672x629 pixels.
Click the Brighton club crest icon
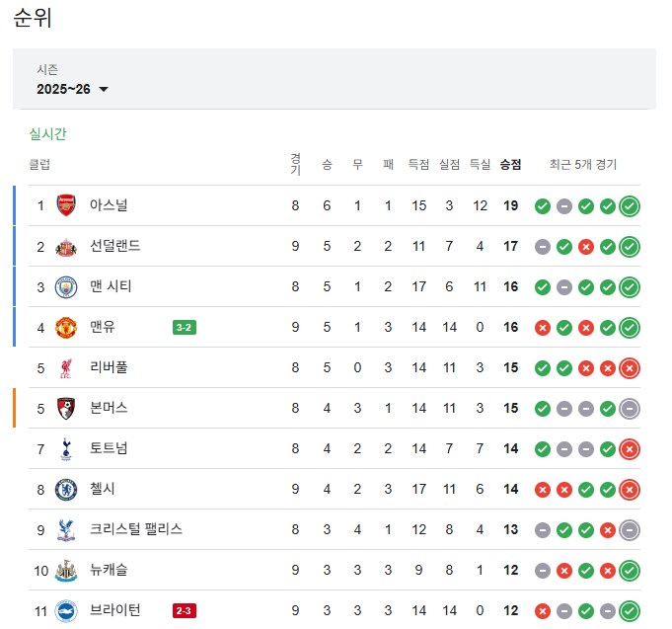(66, 610)
